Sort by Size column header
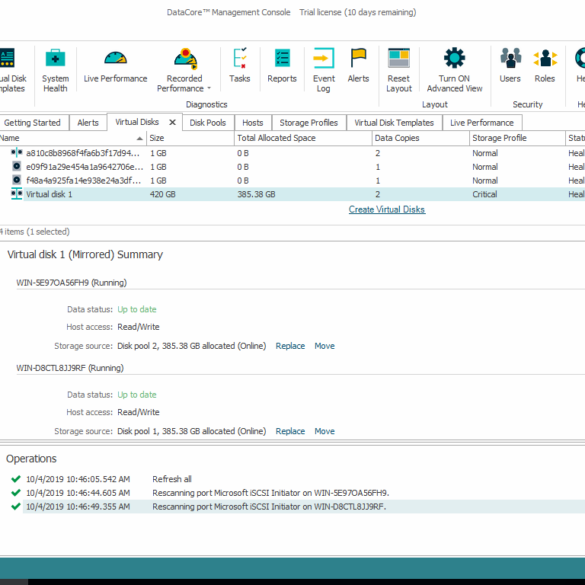 [190, 138]
